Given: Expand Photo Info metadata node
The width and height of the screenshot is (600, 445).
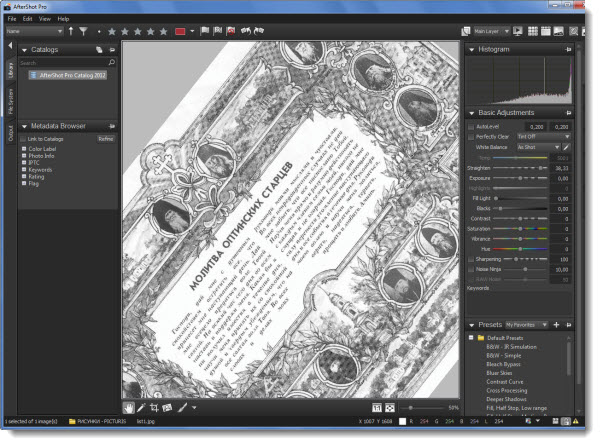Looking at the screenshot, I should coord(24,156).
